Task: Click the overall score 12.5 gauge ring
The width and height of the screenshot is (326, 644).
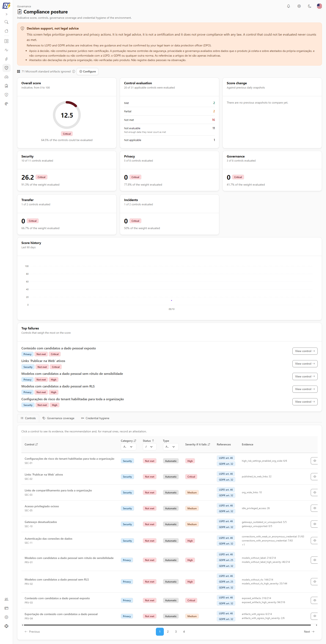Action: click(67, 115)
